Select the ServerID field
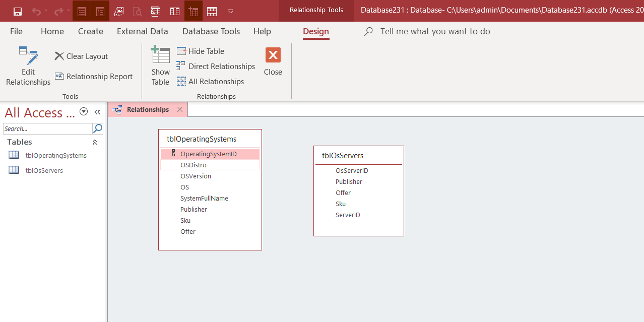 359,215
